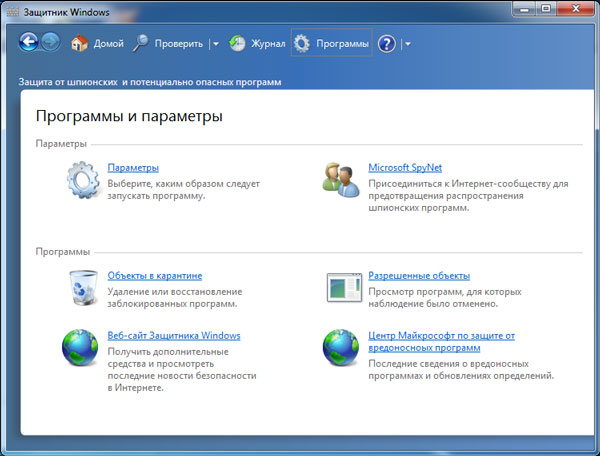This screenshot has width=600, height=456.
Task: Click the Домой house icon
Action: [80, 43]
